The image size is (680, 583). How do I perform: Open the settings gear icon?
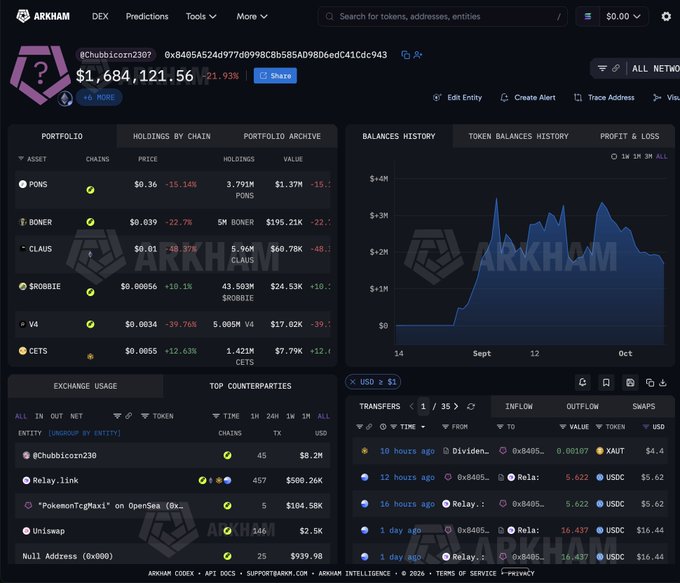(666, 16)
